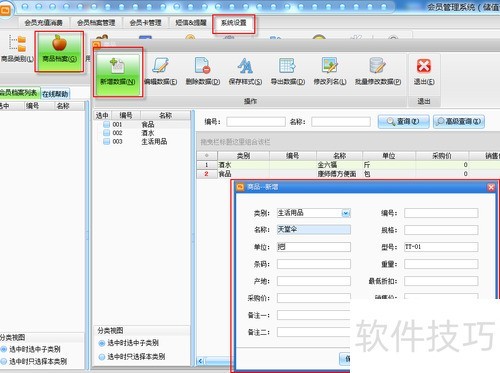Open the 商品类别(L) folder-tree icon
The width and height of the screenshot is (500, 373).
(17, 43)
